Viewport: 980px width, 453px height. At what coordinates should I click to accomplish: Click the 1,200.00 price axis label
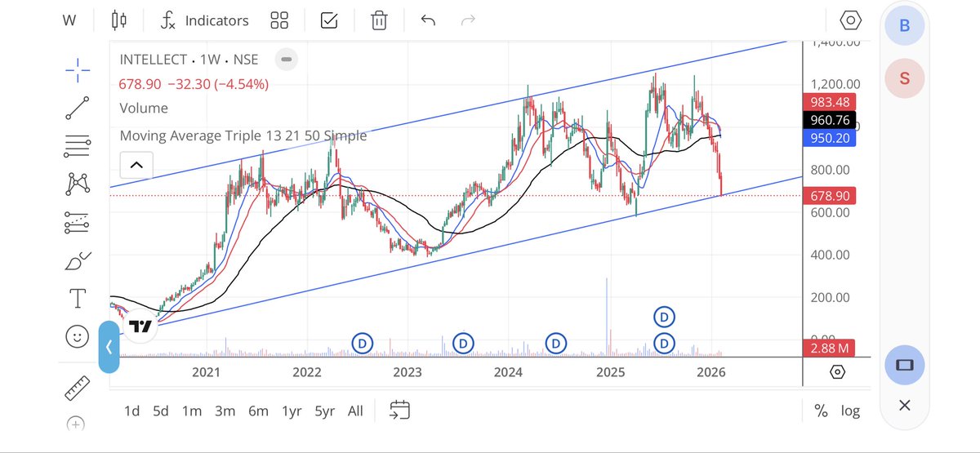[835, 84]
